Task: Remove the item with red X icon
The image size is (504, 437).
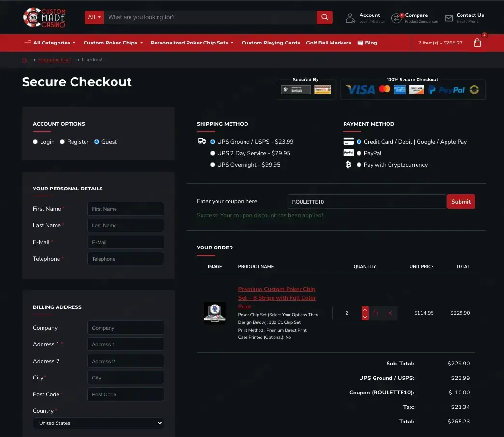Action: [x=390, y=313]
